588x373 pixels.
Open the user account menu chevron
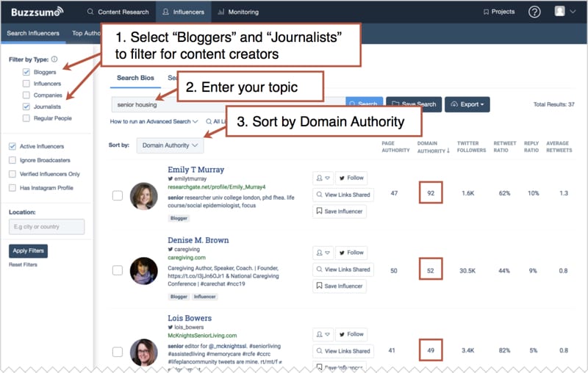click(573, 12)
